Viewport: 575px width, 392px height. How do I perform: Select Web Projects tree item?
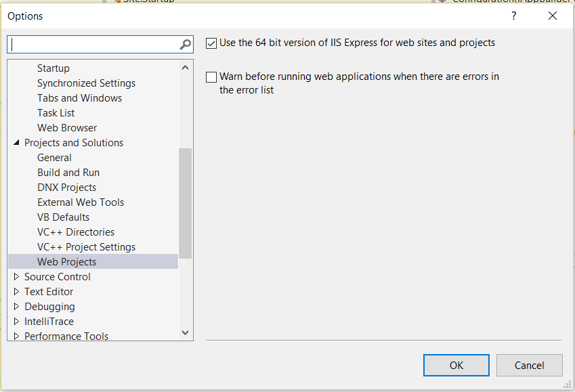click(x=93, y=261)
